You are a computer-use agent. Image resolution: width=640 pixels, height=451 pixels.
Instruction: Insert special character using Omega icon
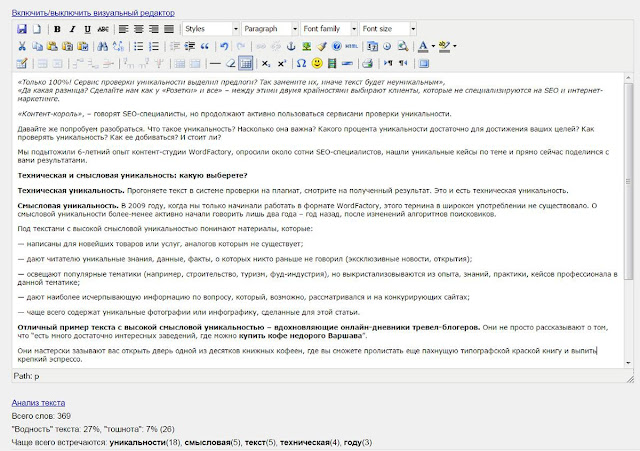coord(301,62)
